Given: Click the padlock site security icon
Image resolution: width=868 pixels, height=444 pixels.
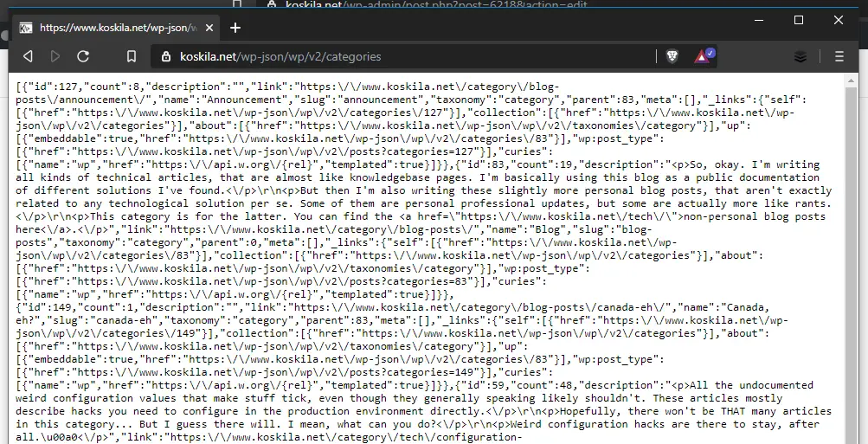Looking at the screenshot, I should [x=167, y=56].
